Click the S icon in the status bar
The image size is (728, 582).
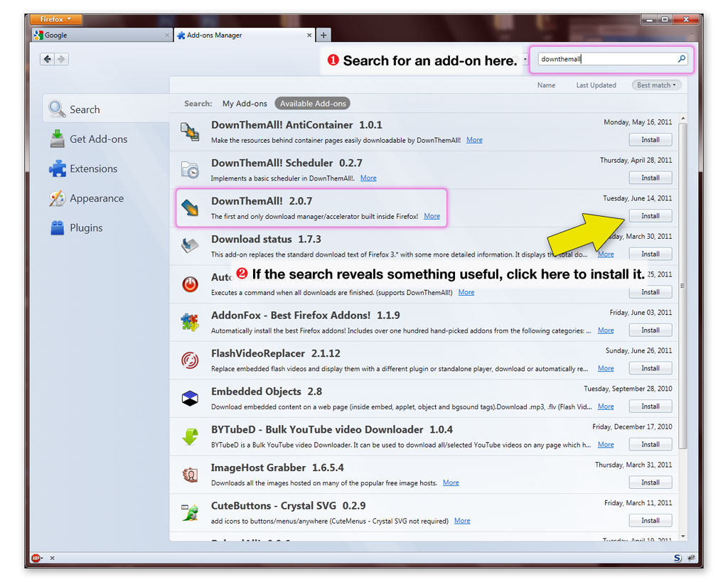[x=678, y=558]
